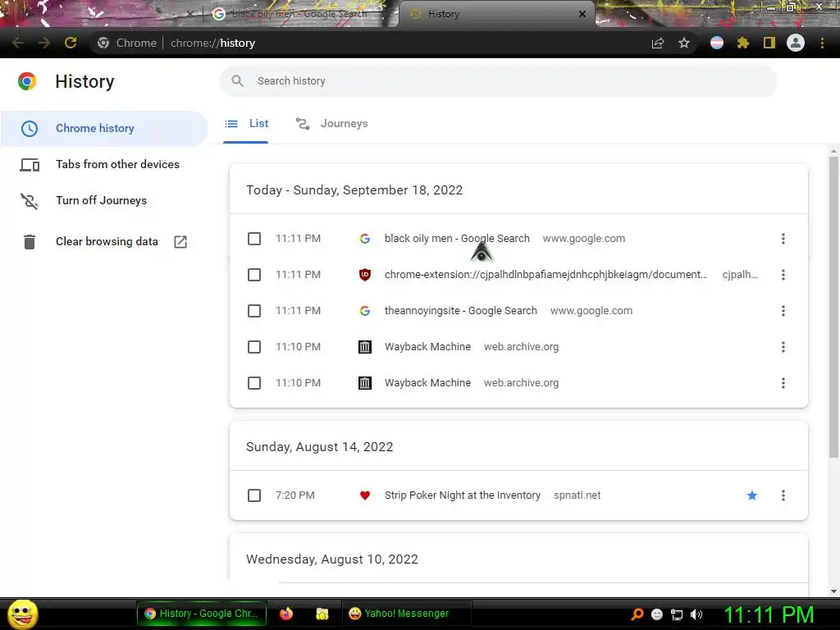Screen dimensions: 840x630
Task: Click the Chrome logo next to History title
Action: pyautogui.click(x=27, y=81)
